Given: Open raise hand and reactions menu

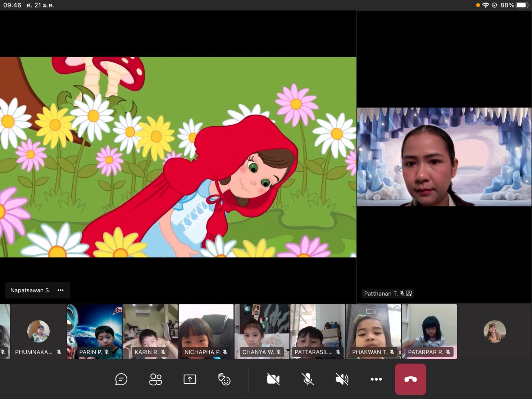Looking at the screenshot, I should (x=224, y=379).
